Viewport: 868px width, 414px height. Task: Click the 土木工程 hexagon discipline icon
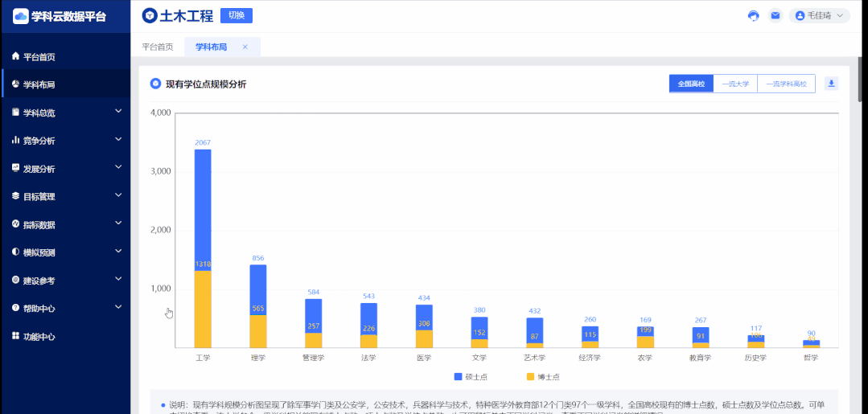click(x=150, y=15)
